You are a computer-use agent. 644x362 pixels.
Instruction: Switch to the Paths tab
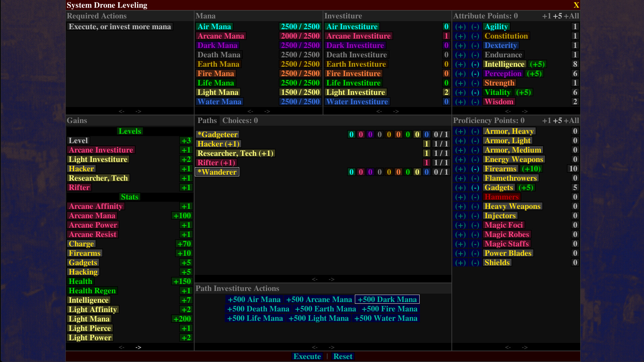(207, 120)
